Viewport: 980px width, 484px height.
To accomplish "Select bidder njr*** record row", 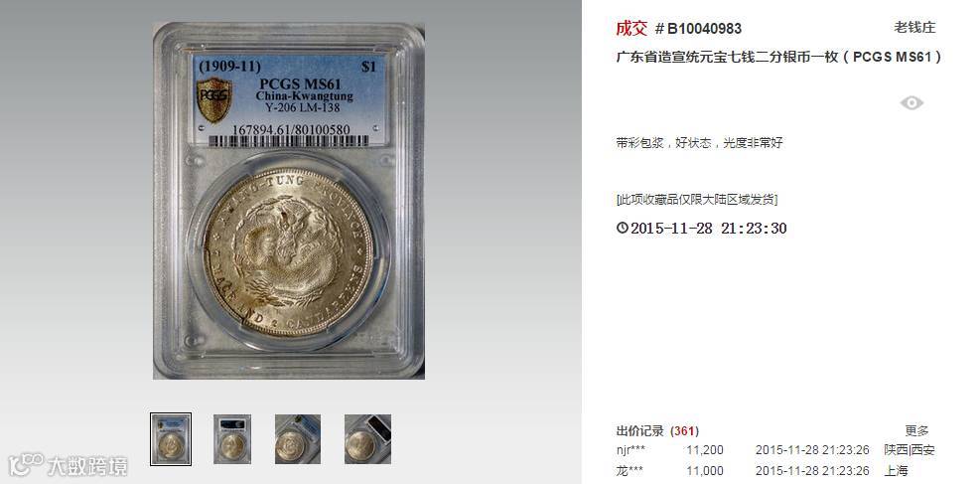I will (x=775, y=449).
